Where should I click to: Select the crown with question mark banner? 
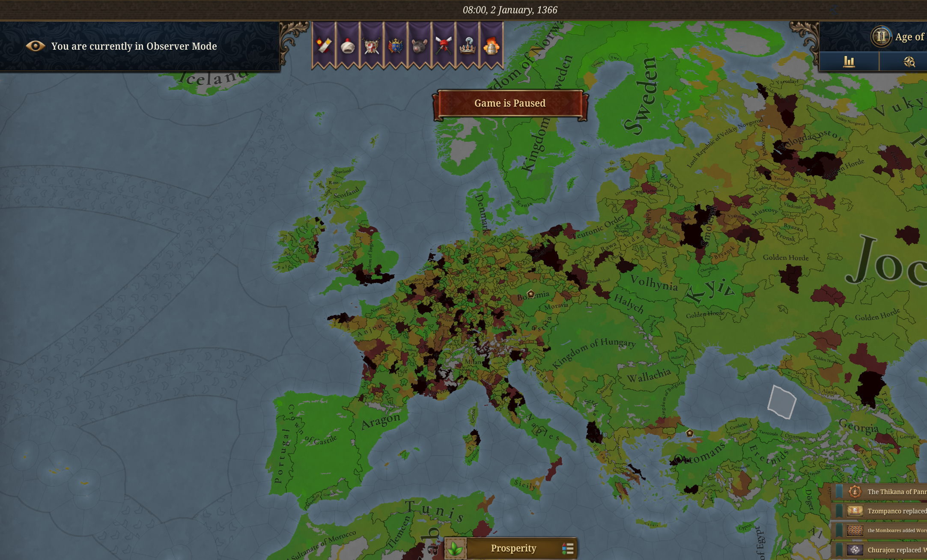click(468, 45)
